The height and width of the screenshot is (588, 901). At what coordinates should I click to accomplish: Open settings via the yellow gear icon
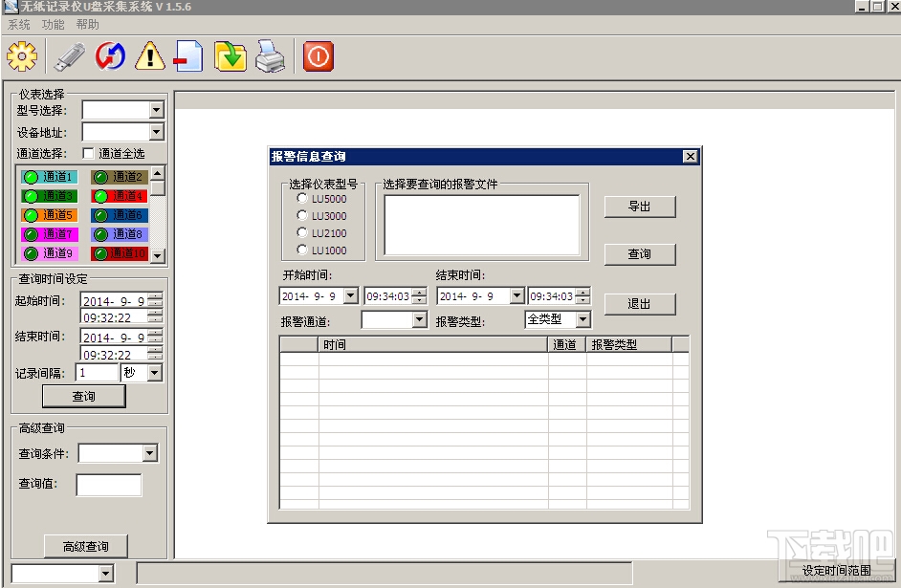pos(22,56)
